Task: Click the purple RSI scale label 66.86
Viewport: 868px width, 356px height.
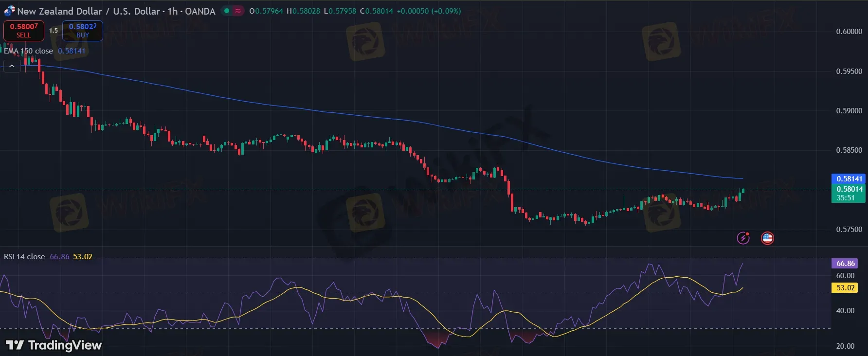Action: click(x=845, y=264)
